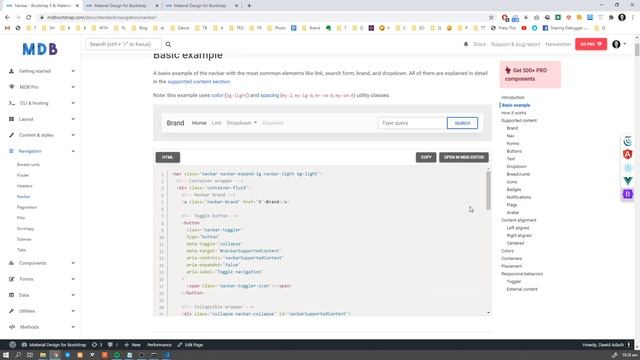Screen dimensions: 640x360
Task: Click the code block vertical scrollbar
Action: tap(488, 190)
